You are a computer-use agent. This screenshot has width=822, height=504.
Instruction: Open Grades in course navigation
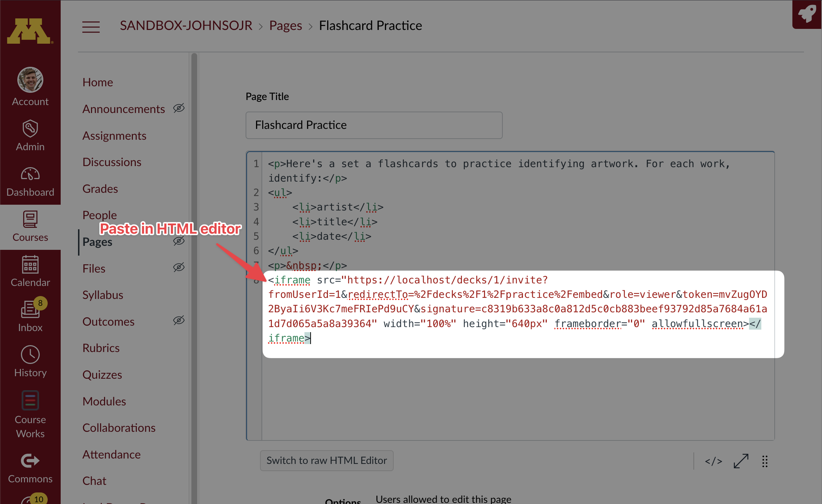[100, 189]
